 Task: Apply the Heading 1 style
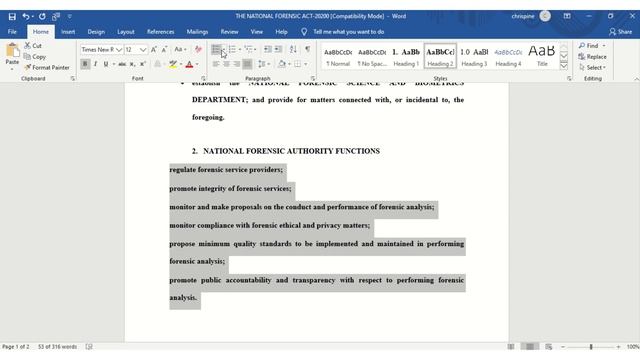click(x=406, y=56)
